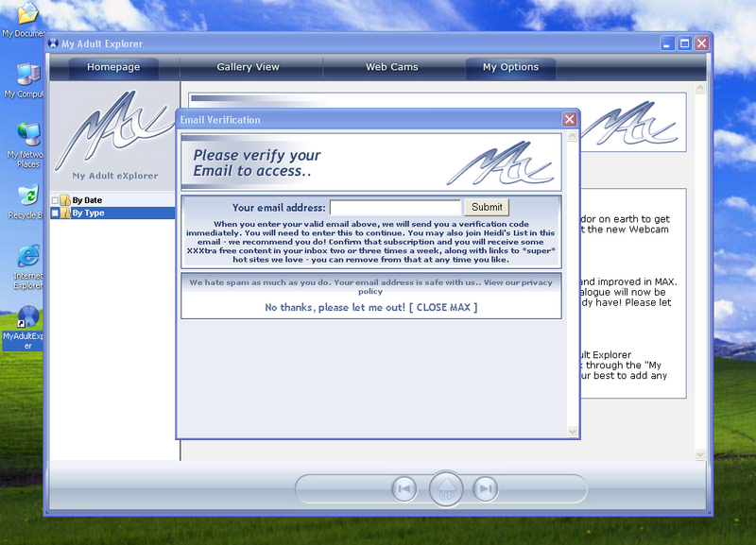
Task: Click the MAX logo in verification banner
Action: tap(500, 162)
